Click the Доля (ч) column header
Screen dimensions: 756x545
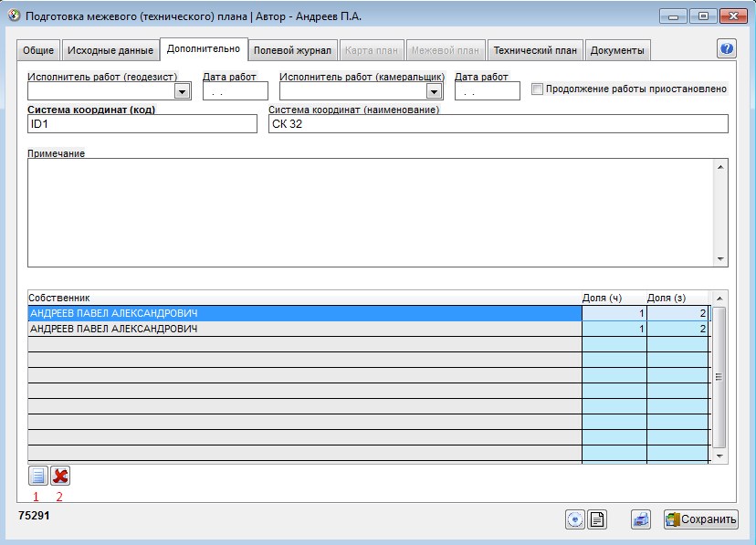(x=614, y=298)
